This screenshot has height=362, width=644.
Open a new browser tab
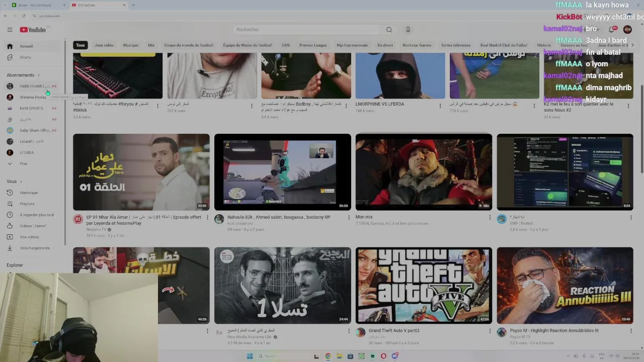pyautogui.click(x=133, y=5)
